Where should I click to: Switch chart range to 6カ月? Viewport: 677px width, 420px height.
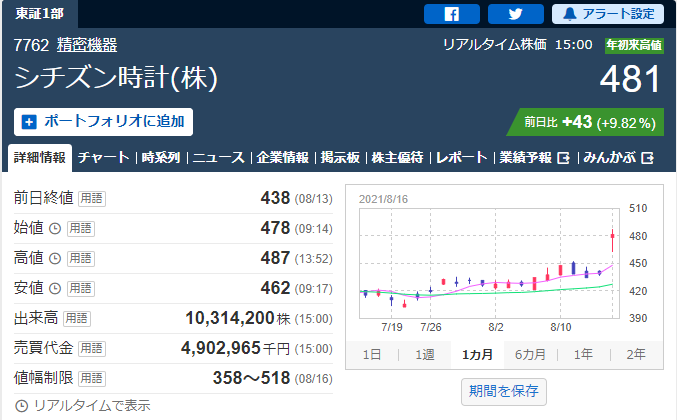tap(530, 355)
